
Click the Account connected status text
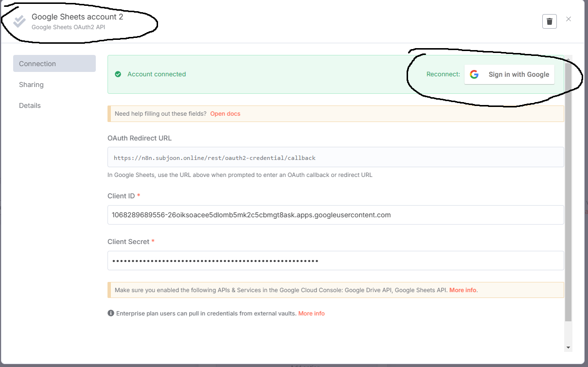pyautogui.click(x=157, y=74)
